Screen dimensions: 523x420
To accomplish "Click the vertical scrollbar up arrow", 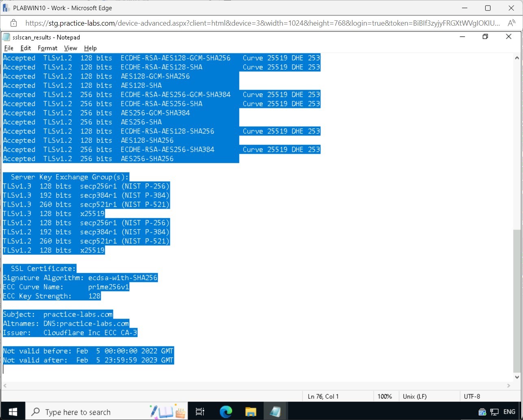I will (x=517, y=58).
